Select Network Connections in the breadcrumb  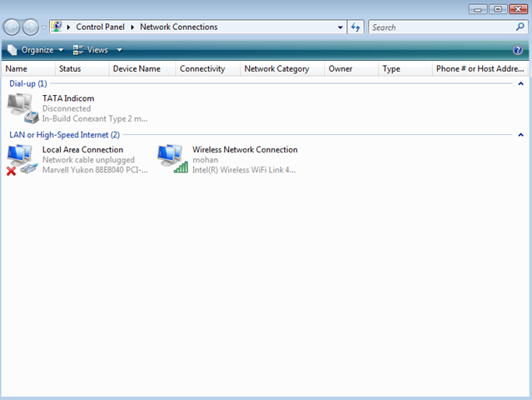click(x=179, y=27)
